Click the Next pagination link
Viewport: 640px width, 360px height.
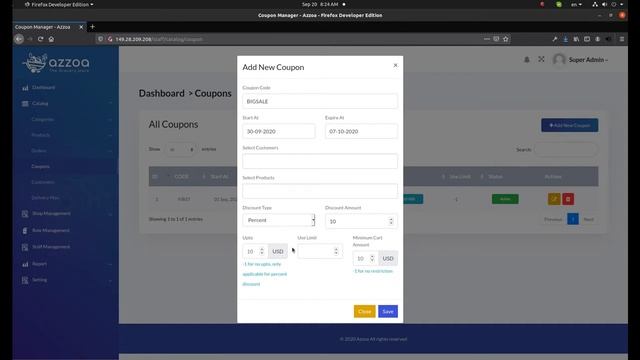[x=588, y=220]
